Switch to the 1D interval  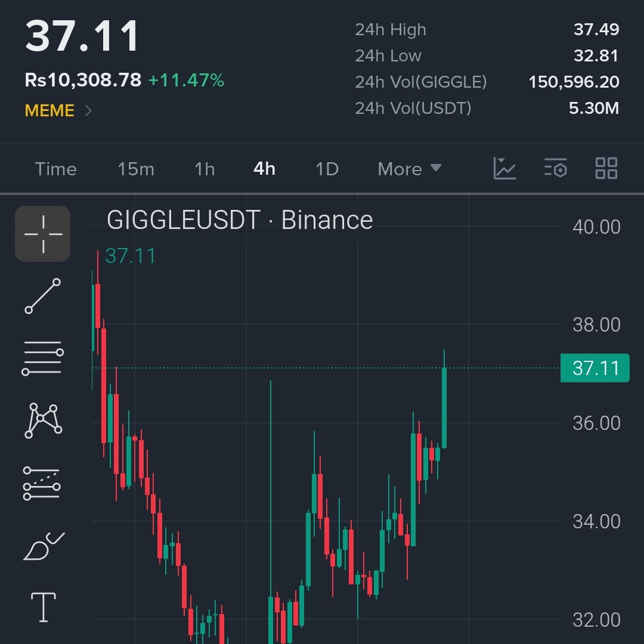[x=327, y=169]
